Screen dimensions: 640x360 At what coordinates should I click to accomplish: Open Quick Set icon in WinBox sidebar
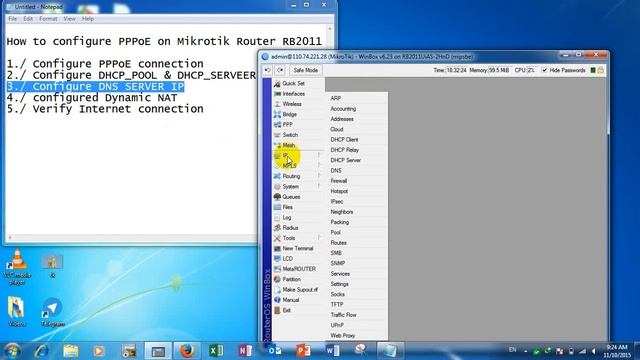(277, 83)
